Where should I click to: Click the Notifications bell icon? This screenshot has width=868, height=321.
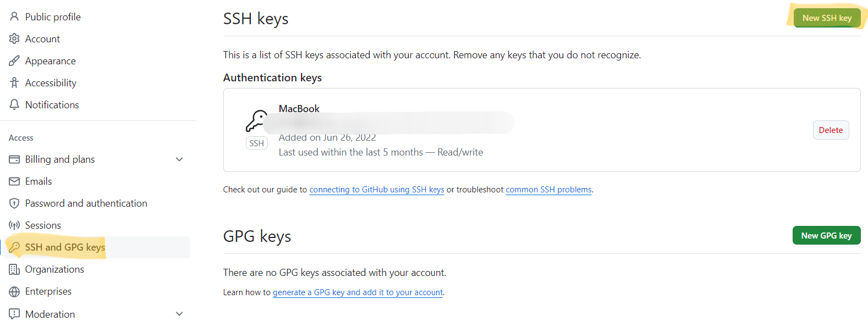14,104
